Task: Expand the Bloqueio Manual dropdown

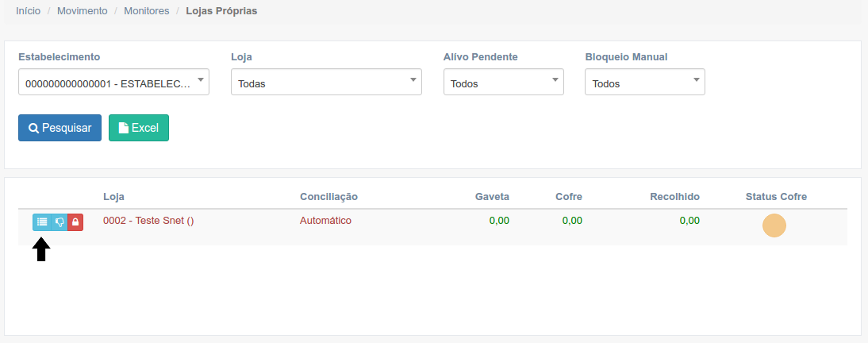Action: [644, 83]
